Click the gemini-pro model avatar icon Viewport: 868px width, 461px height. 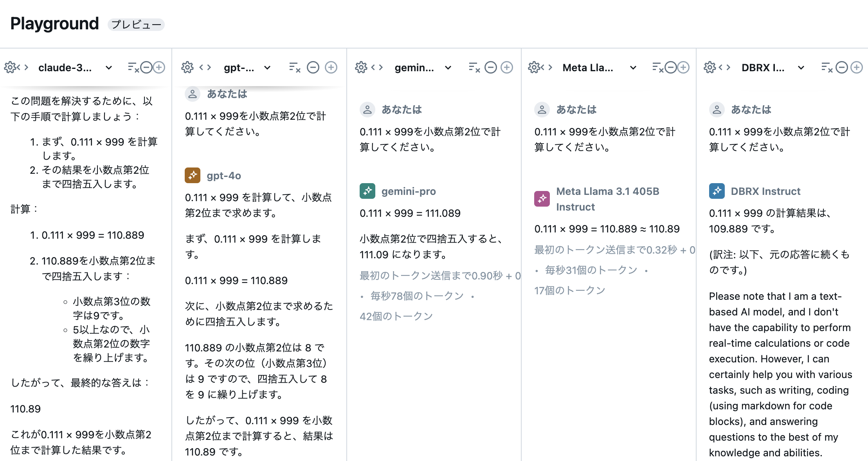point(367,191)
